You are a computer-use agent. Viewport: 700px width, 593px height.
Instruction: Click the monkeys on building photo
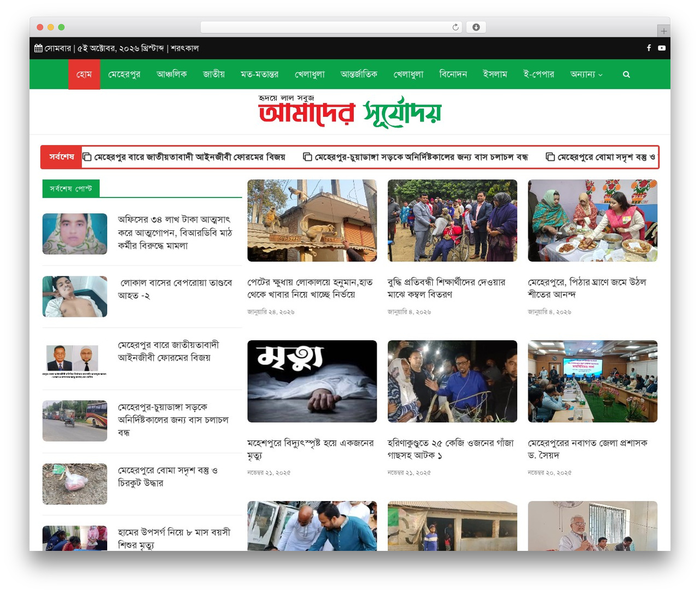click(x=312, y=220)
